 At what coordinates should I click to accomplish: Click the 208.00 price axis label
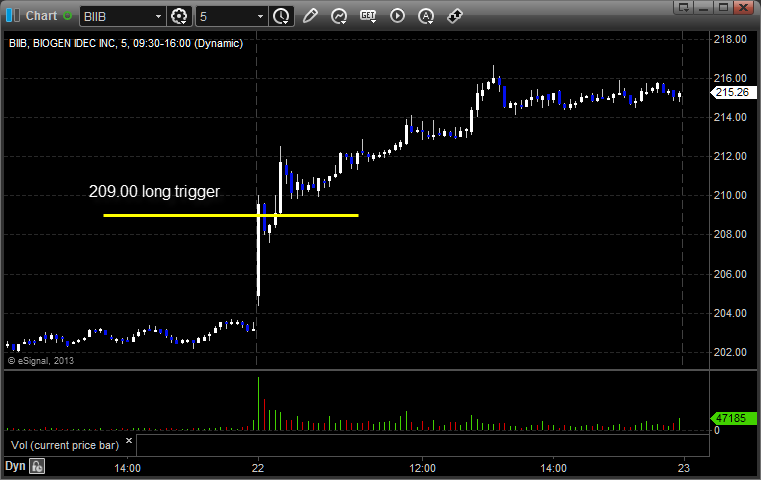(x=730, y=234)
